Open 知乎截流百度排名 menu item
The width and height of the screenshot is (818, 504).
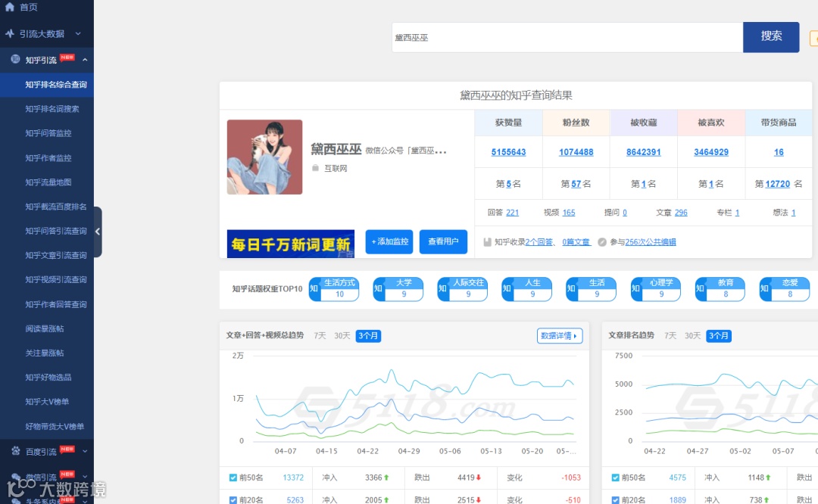pyautogui.click(x=56, y=207)
